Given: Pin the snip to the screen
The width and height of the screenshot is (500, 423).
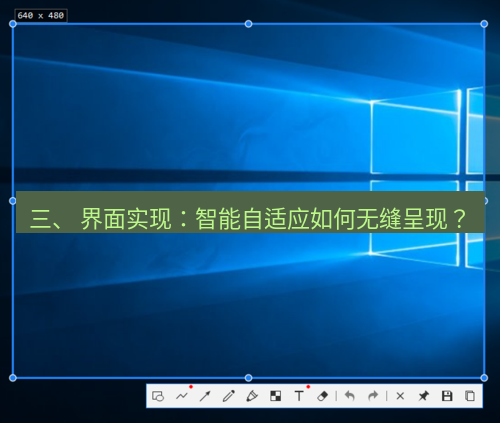Looking at the screenshot, I should tap(424, 396).
